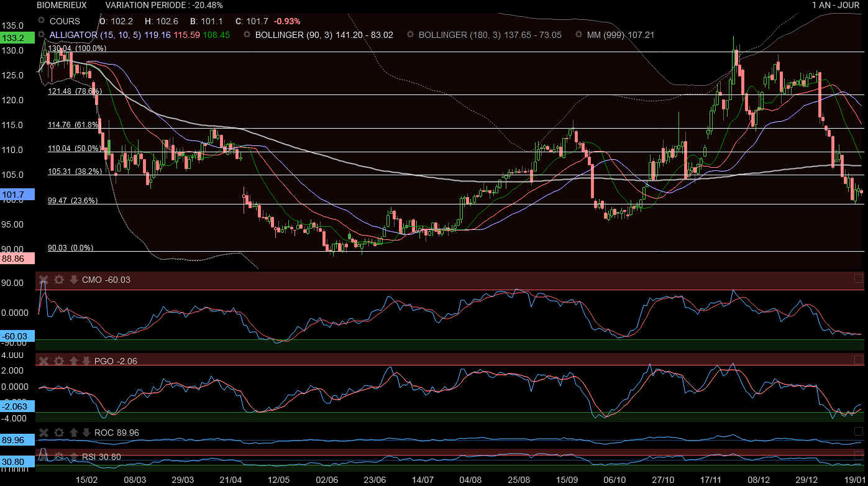The width and height of the screenshot is (868, 486).
Task: Move the PGO panel up
Action: (73, 361)
